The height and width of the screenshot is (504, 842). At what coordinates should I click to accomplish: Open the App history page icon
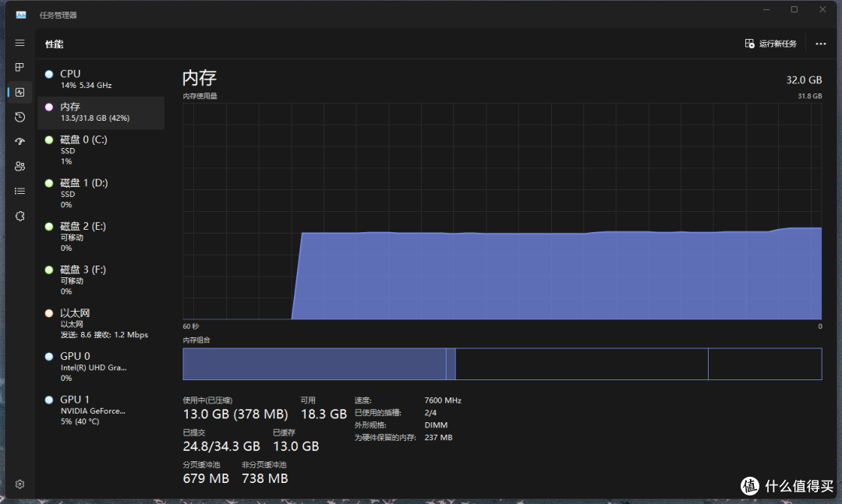[19, 117]
